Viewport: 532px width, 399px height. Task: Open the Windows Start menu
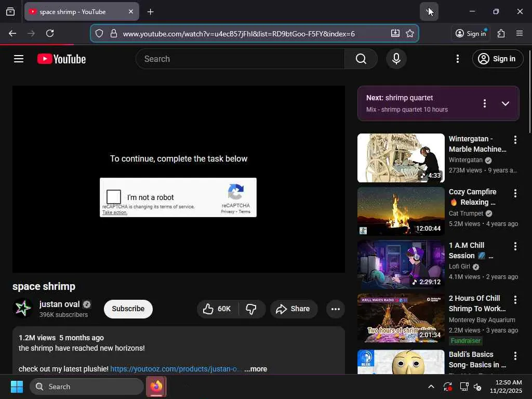[x=17, y=387]
